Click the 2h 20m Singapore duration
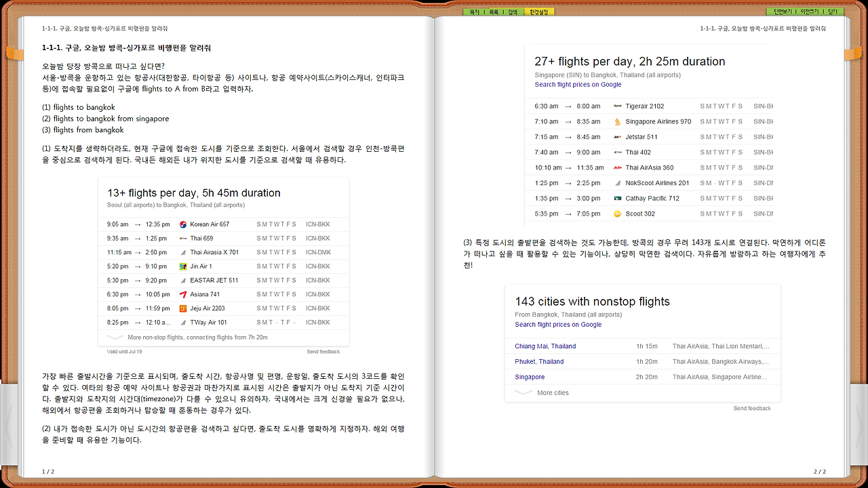This screenshot has height=488, width=868. (x=647, y=377)
